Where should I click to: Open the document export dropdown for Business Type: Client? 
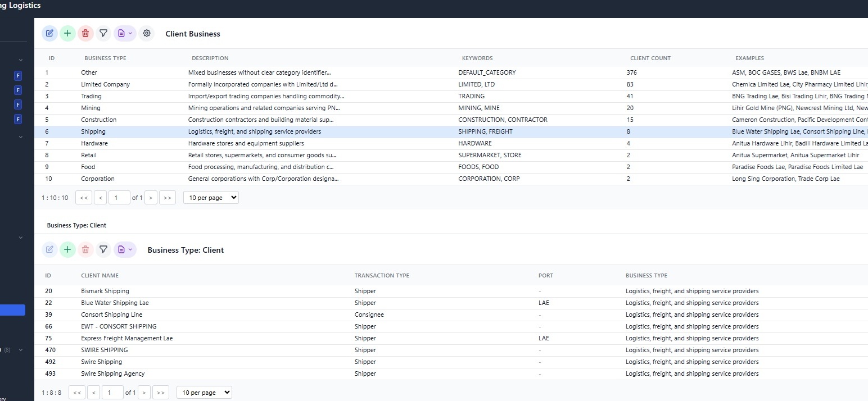[x=125, y=250]
